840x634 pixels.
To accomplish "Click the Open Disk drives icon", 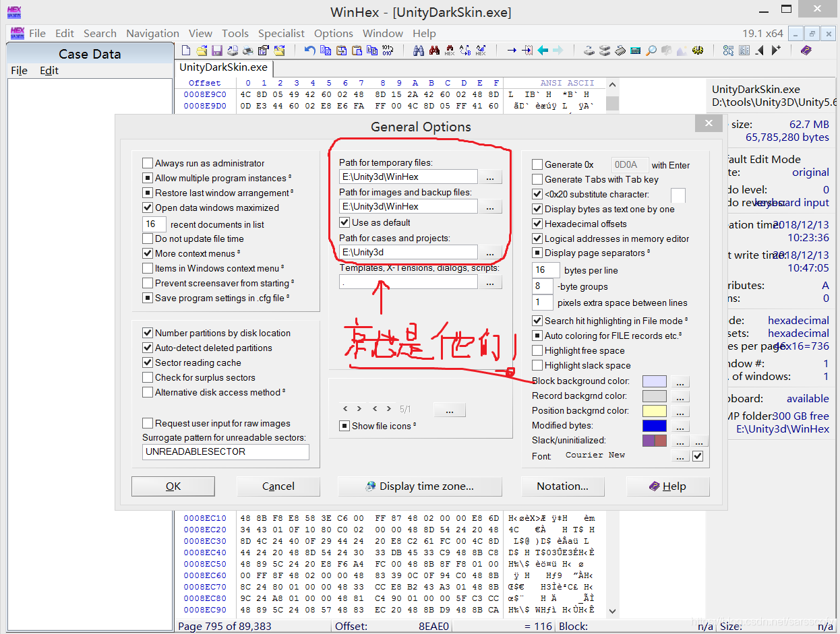I will pyautogui.click(x=605, y=51).
